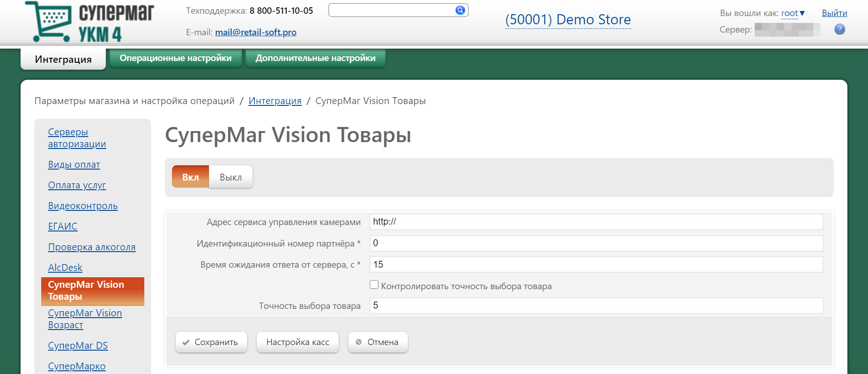
Task: Open the Интеграция tab
Action: (x=63, y=59)
